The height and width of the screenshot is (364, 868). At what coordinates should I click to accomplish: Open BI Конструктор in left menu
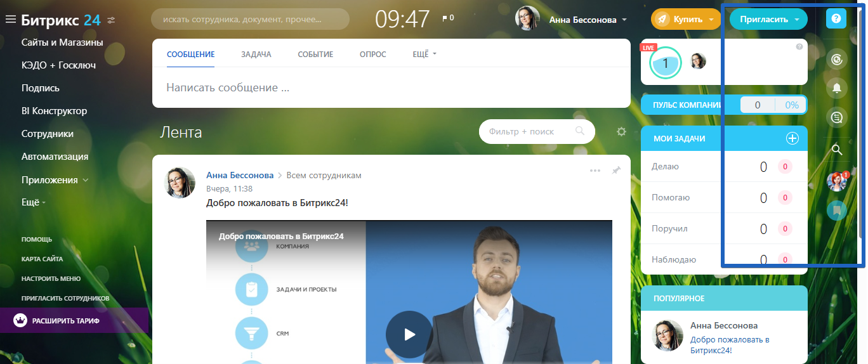[54, 111]
